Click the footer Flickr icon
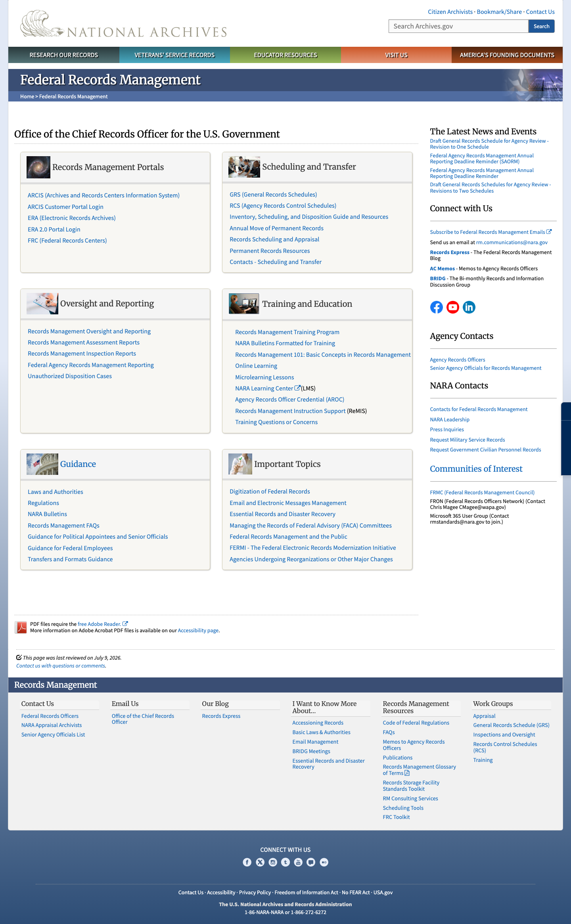The image size is (571, 924). coord(324,862)
